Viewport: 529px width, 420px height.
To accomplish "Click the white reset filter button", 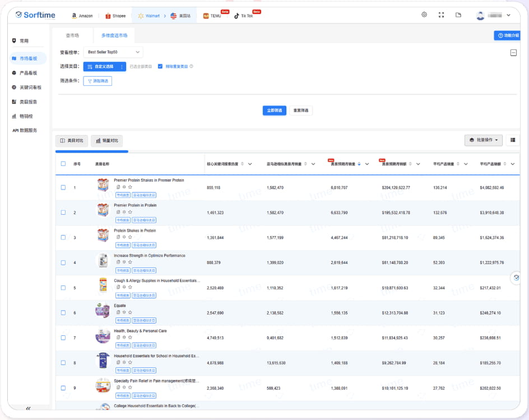I will pos(300,110).
